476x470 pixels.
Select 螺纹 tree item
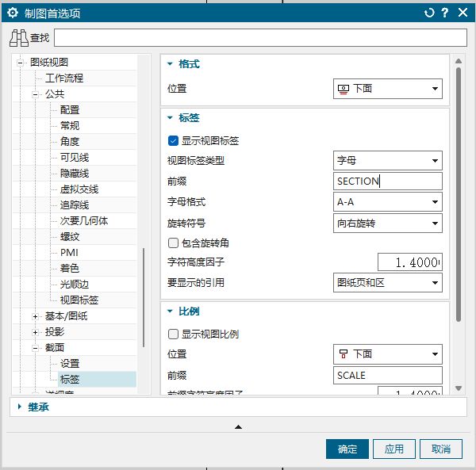70,236
